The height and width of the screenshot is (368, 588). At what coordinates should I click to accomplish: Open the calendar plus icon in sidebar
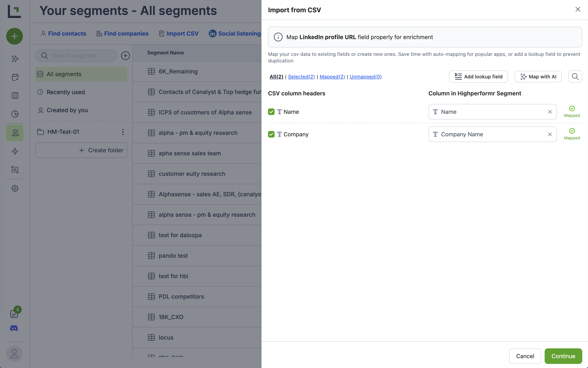[x=15, y=77]
